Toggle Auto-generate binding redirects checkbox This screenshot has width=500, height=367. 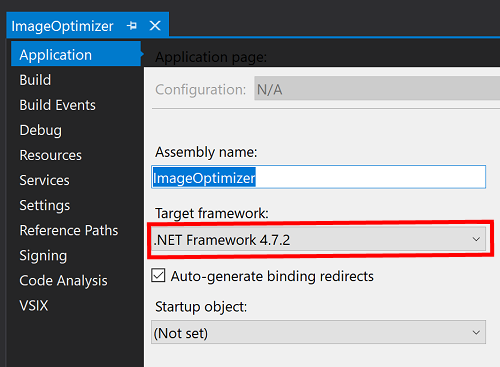pos(158,276)
